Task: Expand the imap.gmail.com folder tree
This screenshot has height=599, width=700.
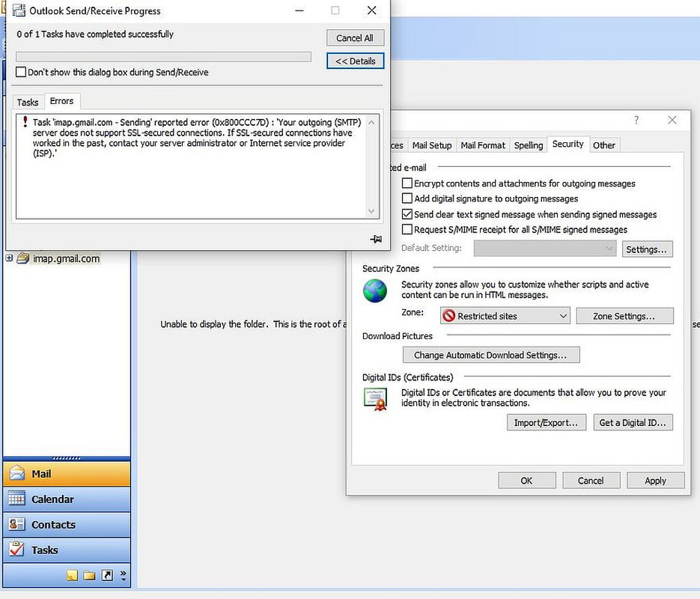Action: click(9, 258)
